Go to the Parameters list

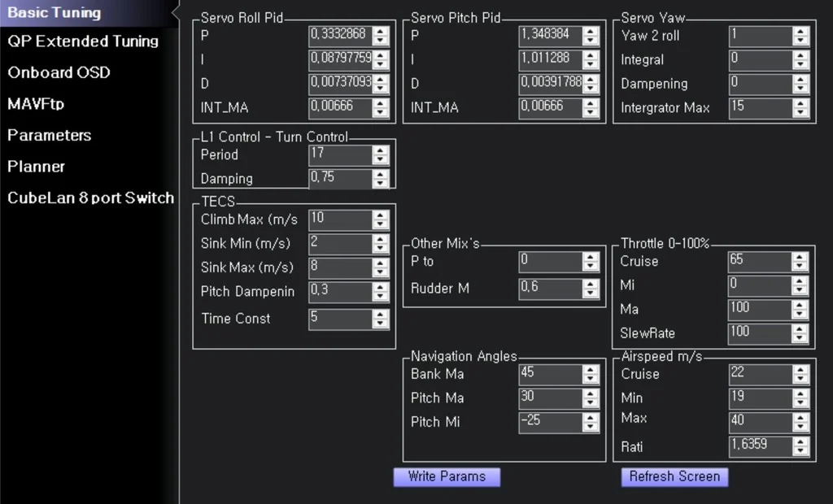(x=49, y=135)
